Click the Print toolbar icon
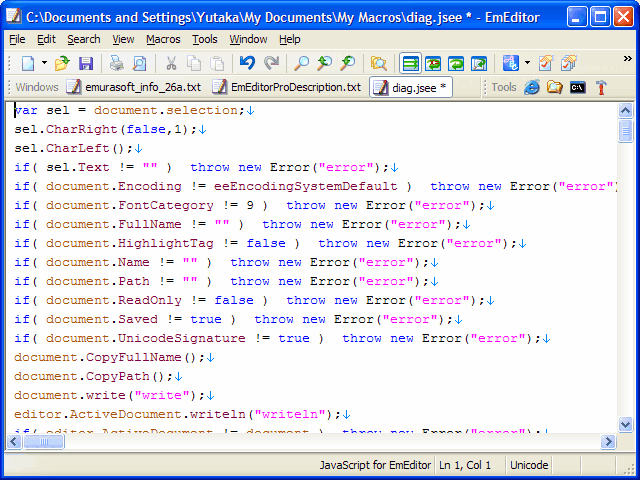This screenshot has height=480, width=640. pyautogui.click(x=118, y=63)
